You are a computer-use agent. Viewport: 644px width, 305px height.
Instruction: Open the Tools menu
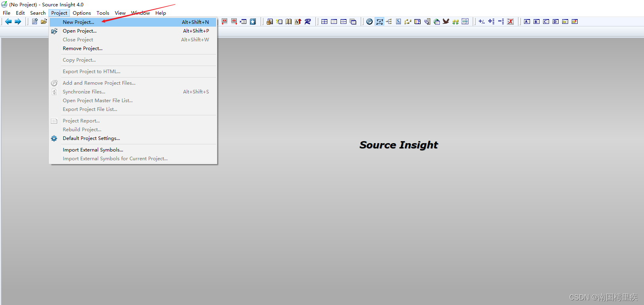[103, 13]
